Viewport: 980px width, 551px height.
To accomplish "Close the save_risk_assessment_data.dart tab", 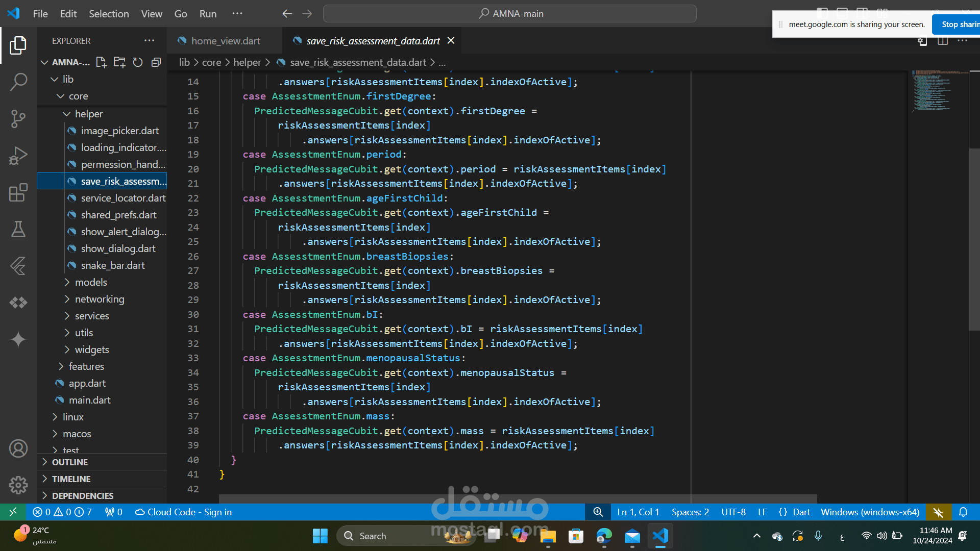I will coord(451,40).
